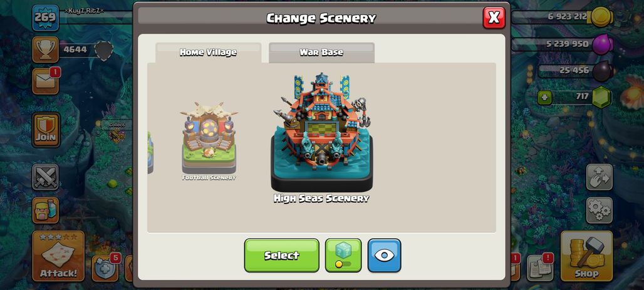644x290 pixels.
Task: Open the mail inbox icon
Action: 45,81
